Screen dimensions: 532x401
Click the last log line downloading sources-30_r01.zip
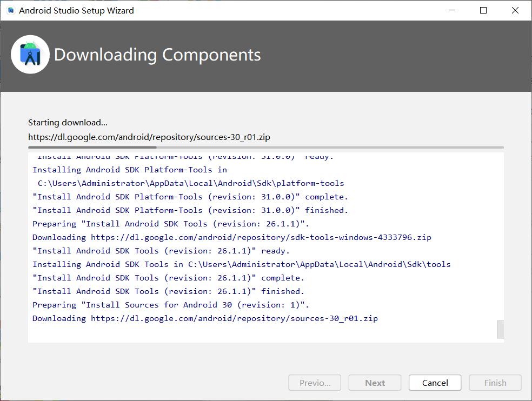pyautogui.click(x=205, y=318)
